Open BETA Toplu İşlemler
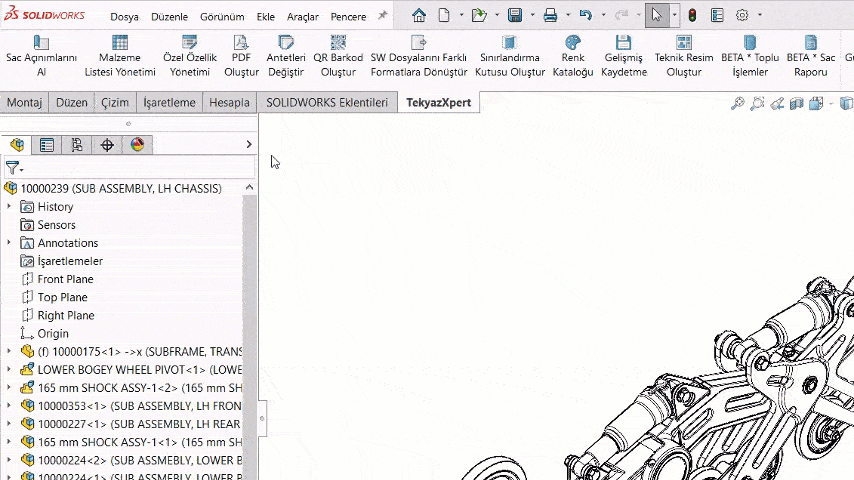 [750, 56]
